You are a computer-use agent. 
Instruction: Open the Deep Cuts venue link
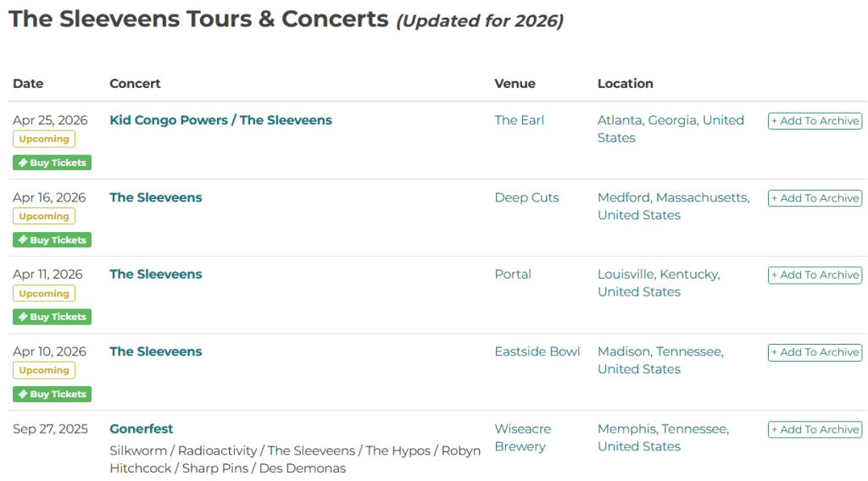(x=526, y=197)
